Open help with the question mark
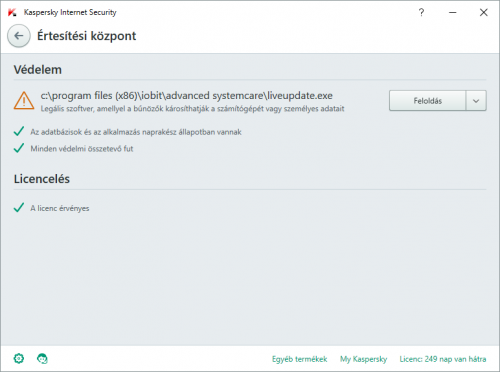Image resolution: width=500 pixels, height=372 pixels. pos(421,12)
